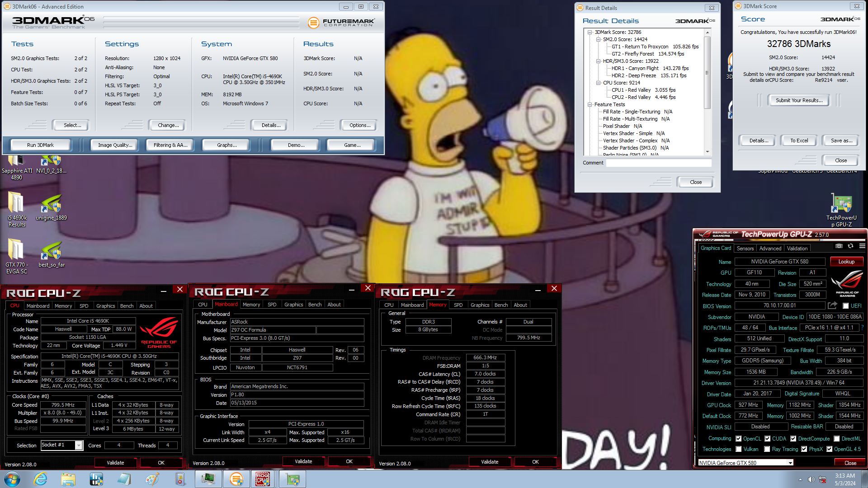The image size is (868, 488).
Task: Open the Windows Start menu
Action: [x=12, y=479]
